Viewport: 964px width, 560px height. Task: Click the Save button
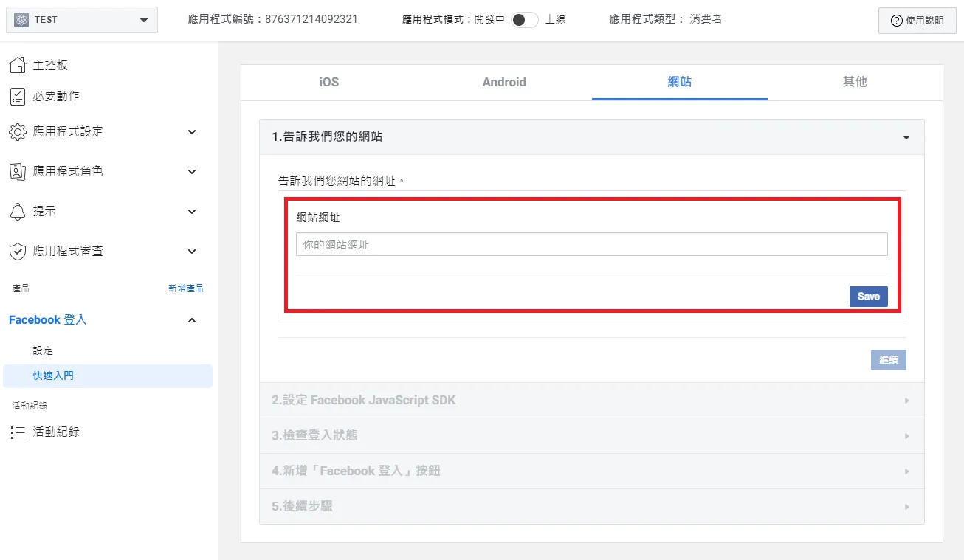click(869, 297)
